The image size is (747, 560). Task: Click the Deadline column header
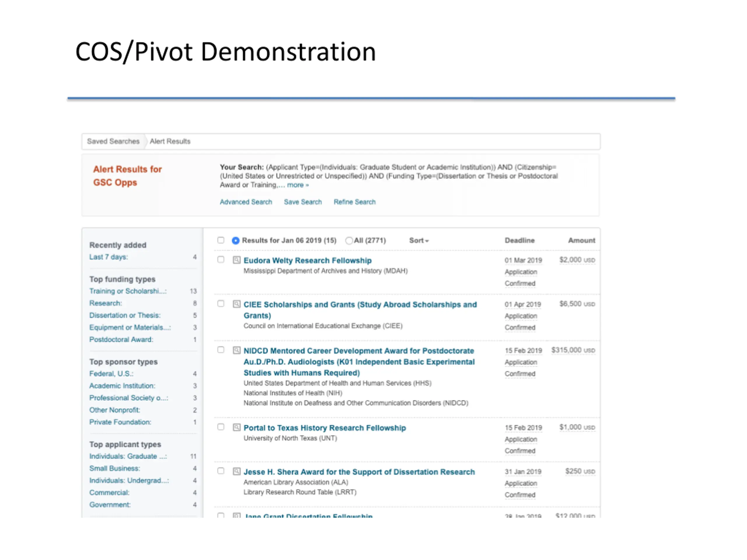click(x=519, y=240)
